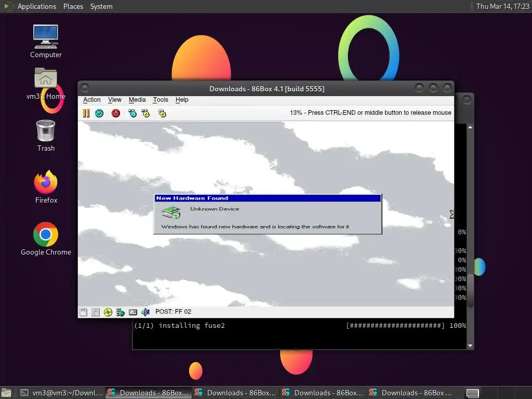This screenshot has height=399, width=532.
Task: Open the Places menu in top panel
Action: point(73,6)
